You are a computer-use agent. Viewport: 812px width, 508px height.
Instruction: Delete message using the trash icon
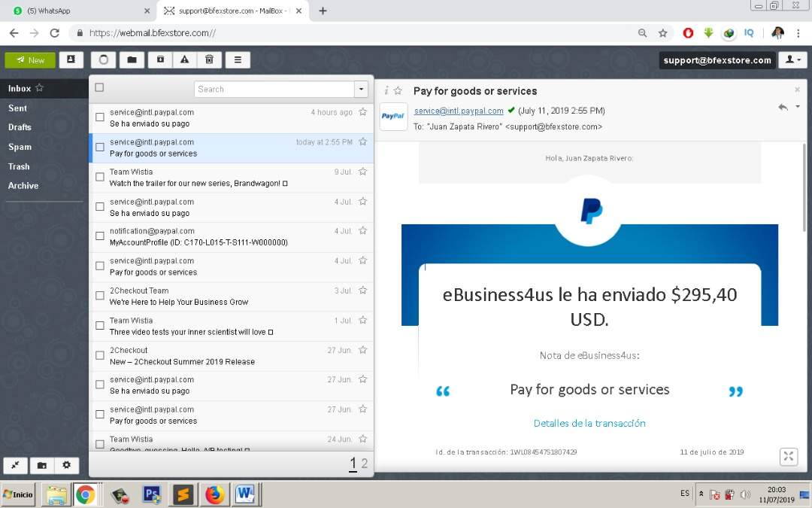(209, 60)
